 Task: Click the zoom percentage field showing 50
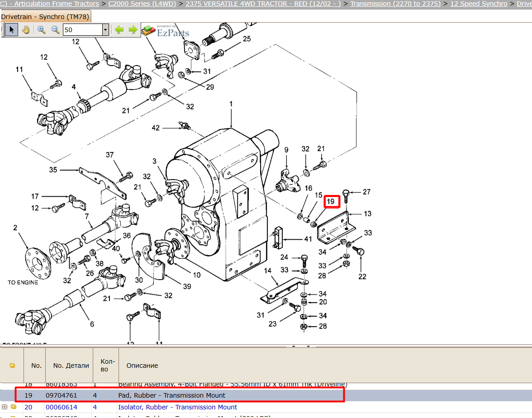[83, 30]
